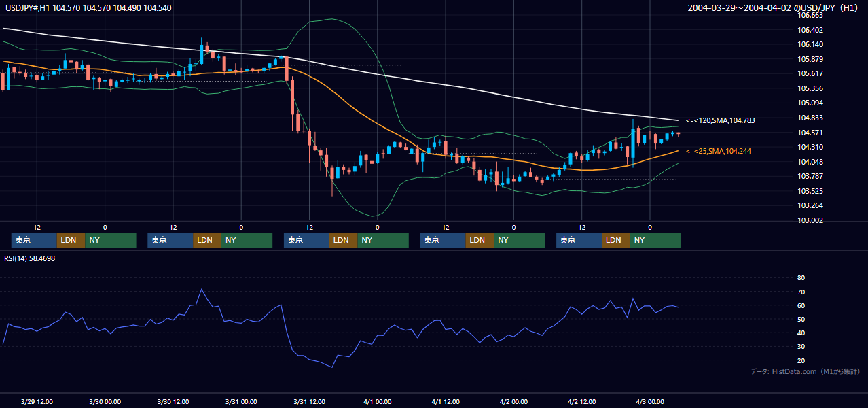Click the 105.617 price axis label
The width and height of the screenshot is (868, 408).
click(811, 73)
